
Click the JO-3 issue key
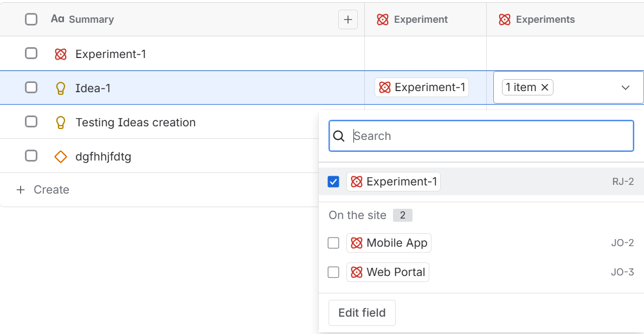(623, 272)
